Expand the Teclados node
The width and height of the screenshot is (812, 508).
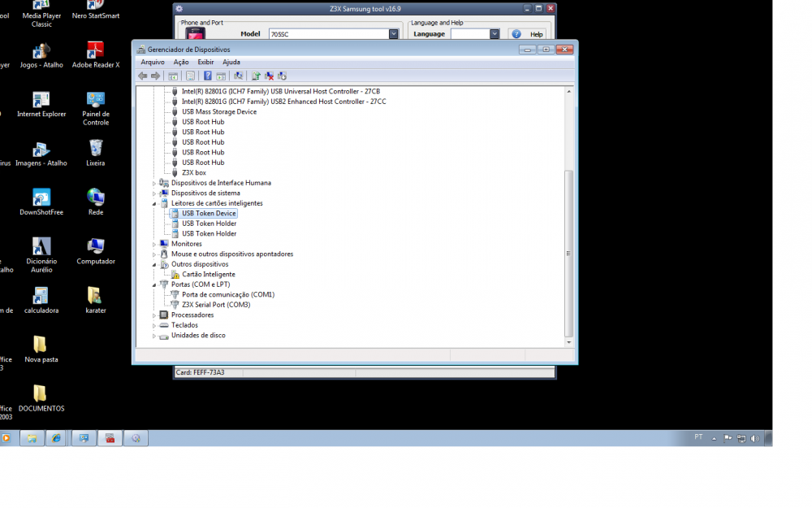coord(153,326)
